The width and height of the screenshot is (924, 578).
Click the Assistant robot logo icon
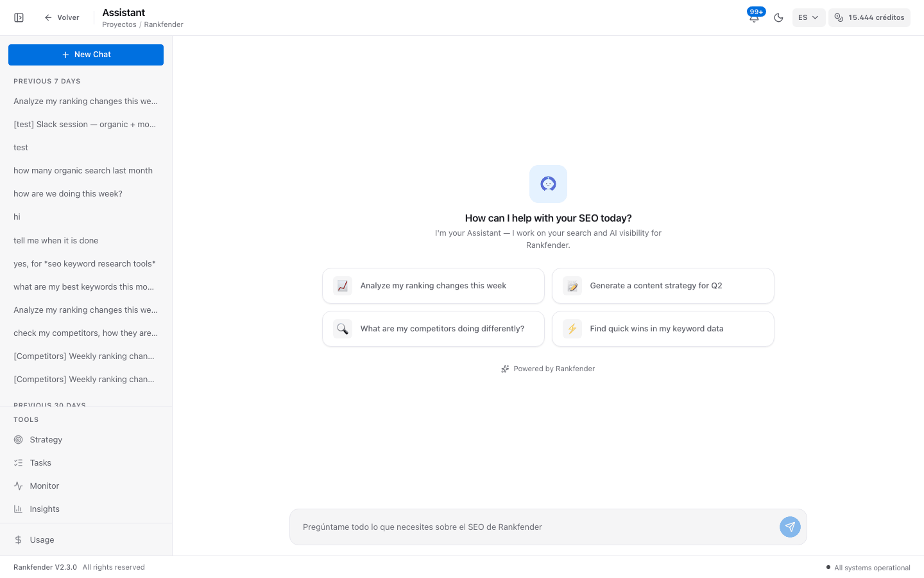pyautogui.click(x=548, y=184)
